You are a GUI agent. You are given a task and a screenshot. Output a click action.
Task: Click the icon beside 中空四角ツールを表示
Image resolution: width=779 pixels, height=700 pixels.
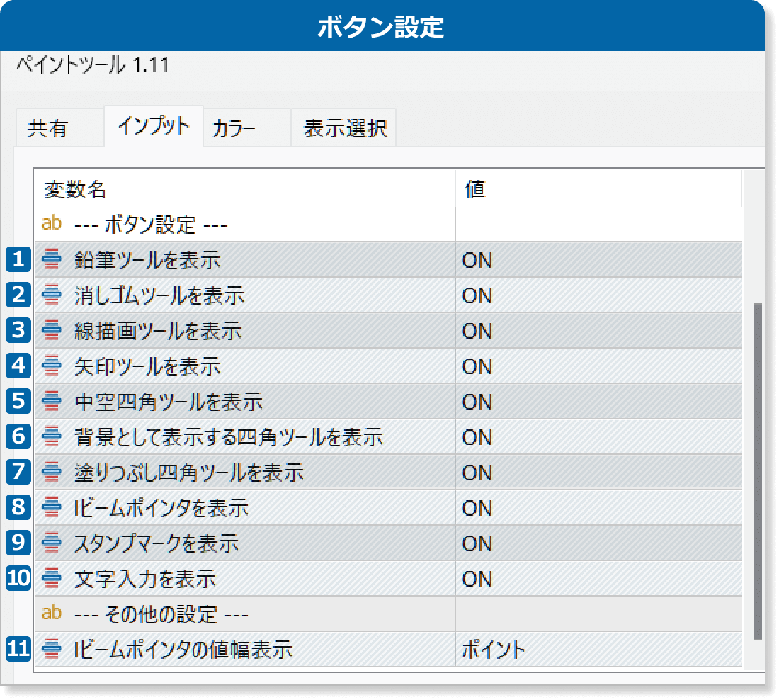(x=52, y=402)
